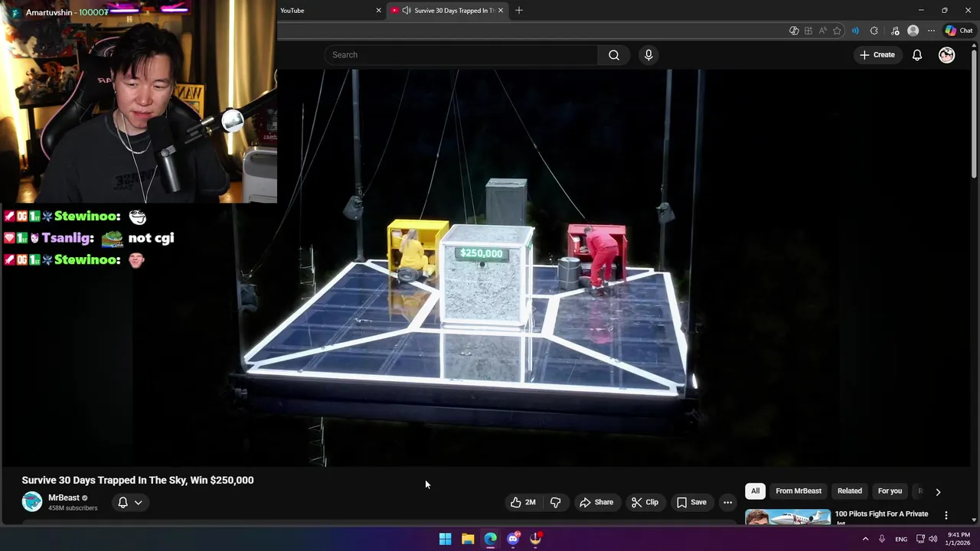The image size is (980, 551).
Task: Expand the subscription dropdown chevron
Action: 138,503
